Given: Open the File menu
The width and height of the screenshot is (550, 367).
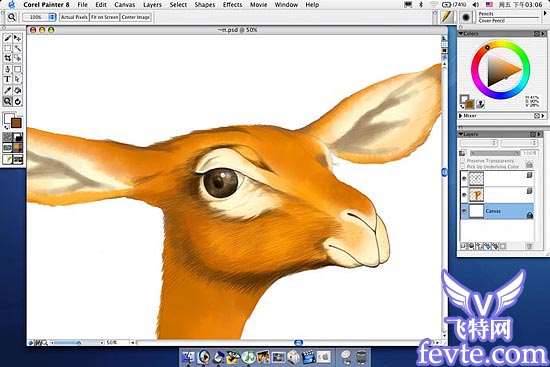Looking at the screenshot, I should tap(82, 5).
